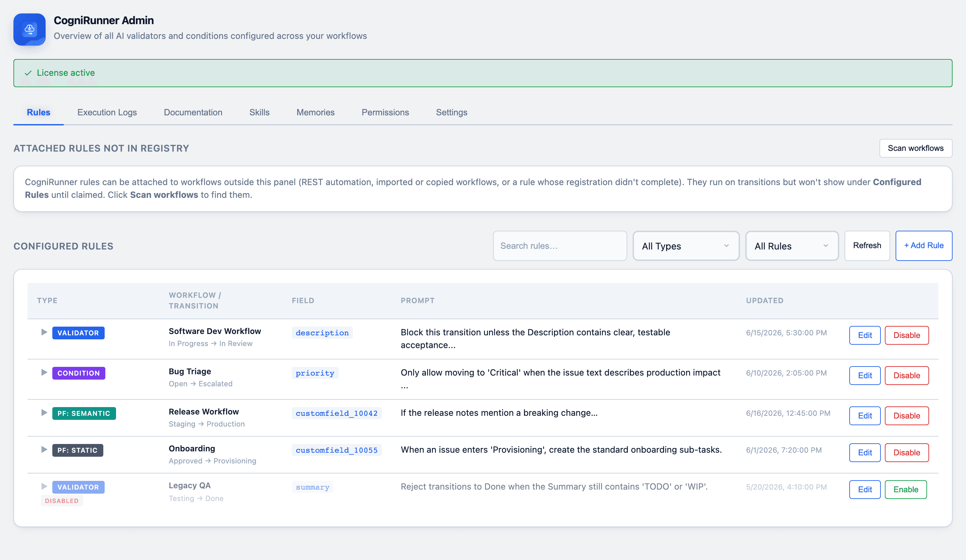Viewport: 966px width, 560px height.
Task: Click the customfield_10042 field tag
Action: point(336,413)
